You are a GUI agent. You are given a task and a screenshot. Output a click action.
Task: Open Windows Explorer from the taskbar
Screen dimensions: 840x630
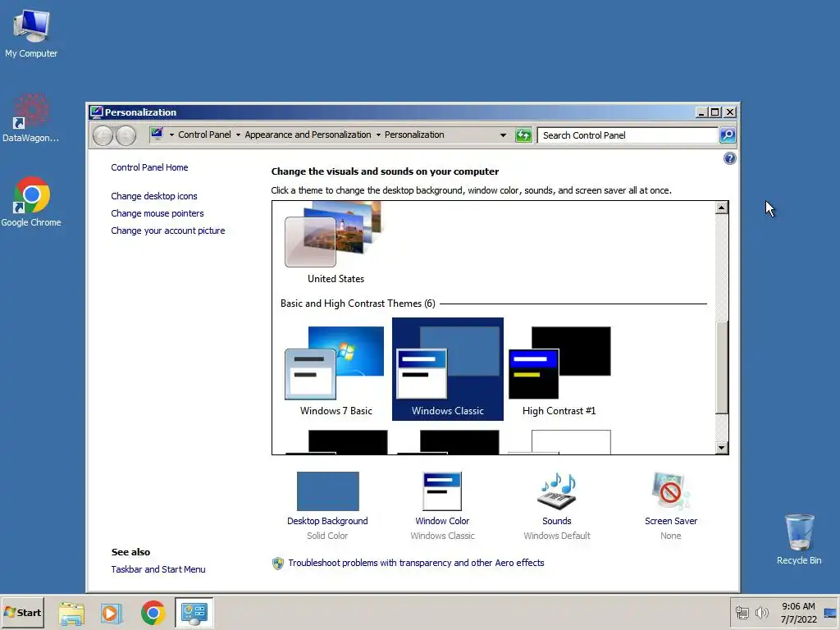71,613
